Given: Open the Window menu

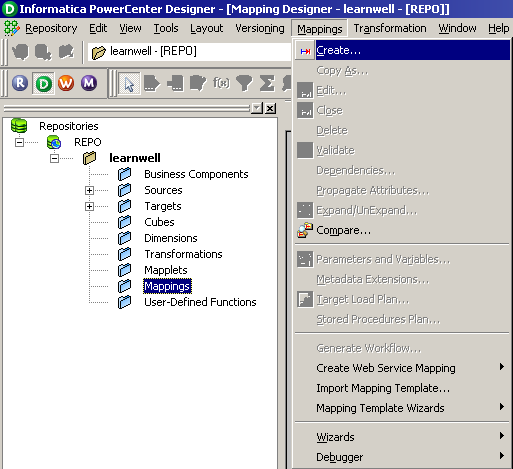Looking at the screenshot, I should (457, 28).
